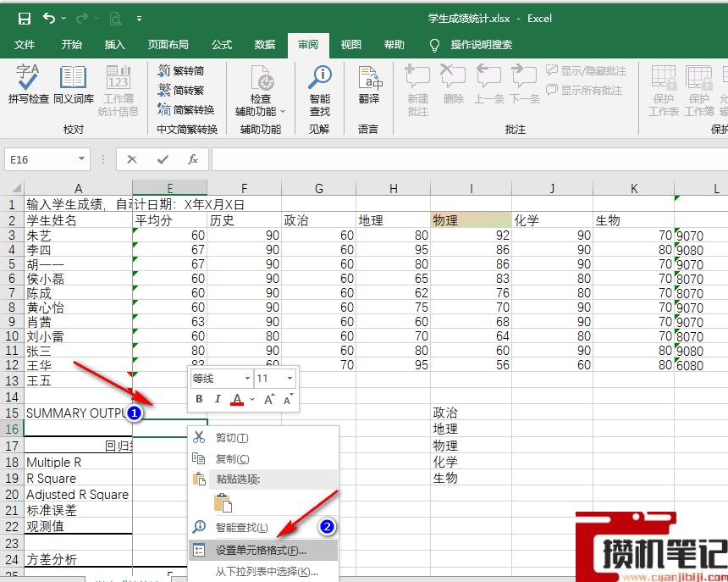
Task: Click the paste option clipboard icon
Action: click(x=223, y=502)
